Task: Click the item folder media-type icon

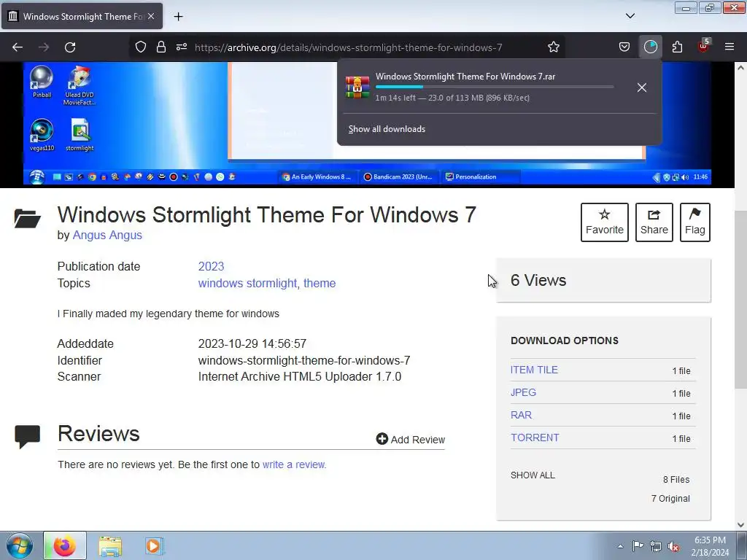Action: [x=27, y=219]
